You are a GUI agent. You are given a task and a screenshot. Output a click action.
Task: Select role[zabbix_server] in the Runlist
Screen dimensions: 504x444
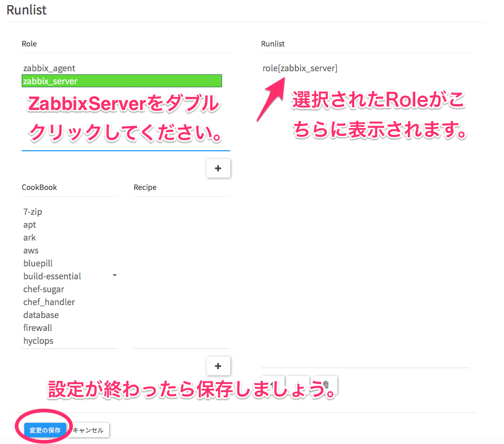pos(300,68)
